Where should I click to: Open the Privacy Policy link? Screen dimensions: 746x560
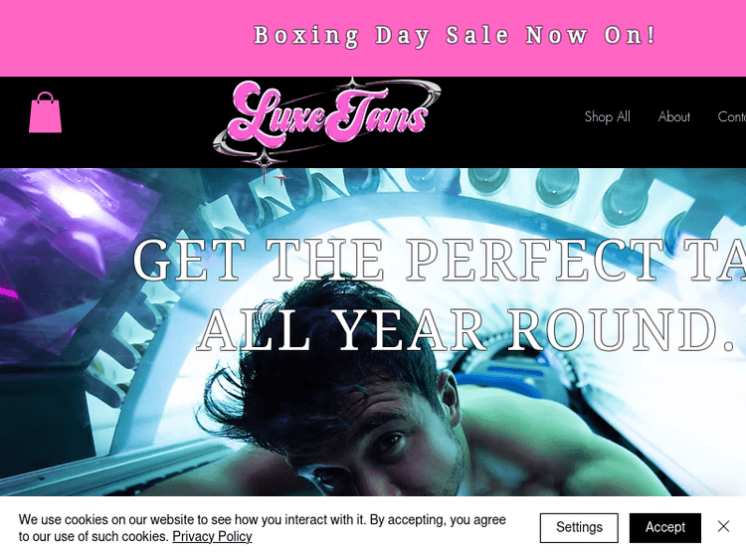(x=212, y=537)
